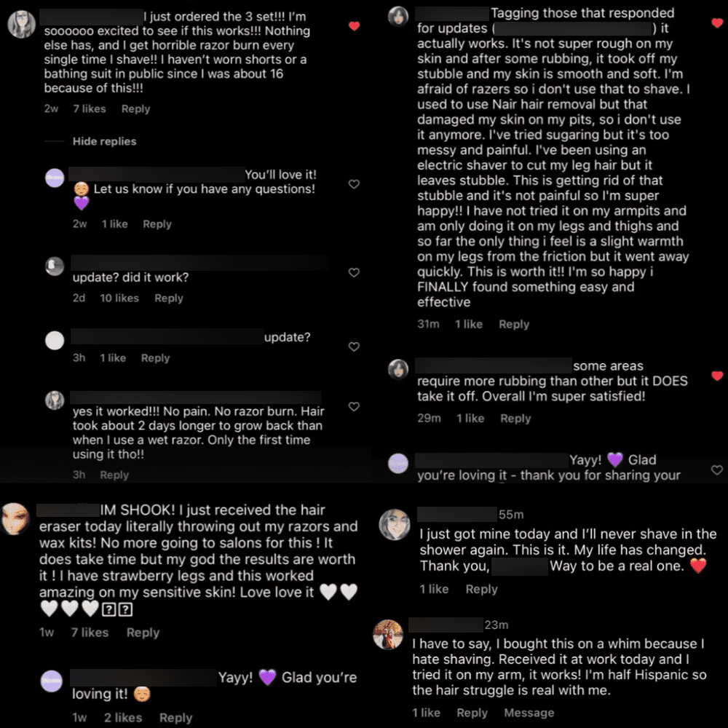Like the 'yes it worked!!!' reply

pos(354,406)
